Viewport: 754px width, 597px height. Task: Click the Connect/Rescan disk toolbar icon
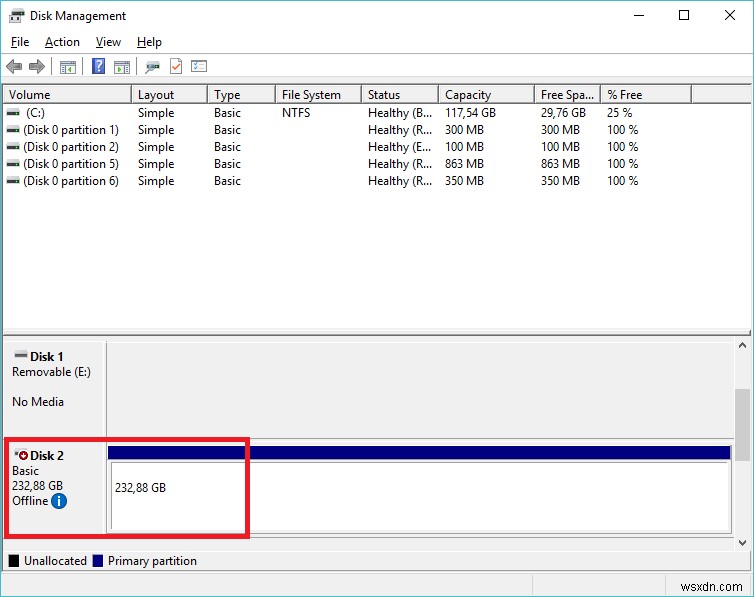[152, 66]
